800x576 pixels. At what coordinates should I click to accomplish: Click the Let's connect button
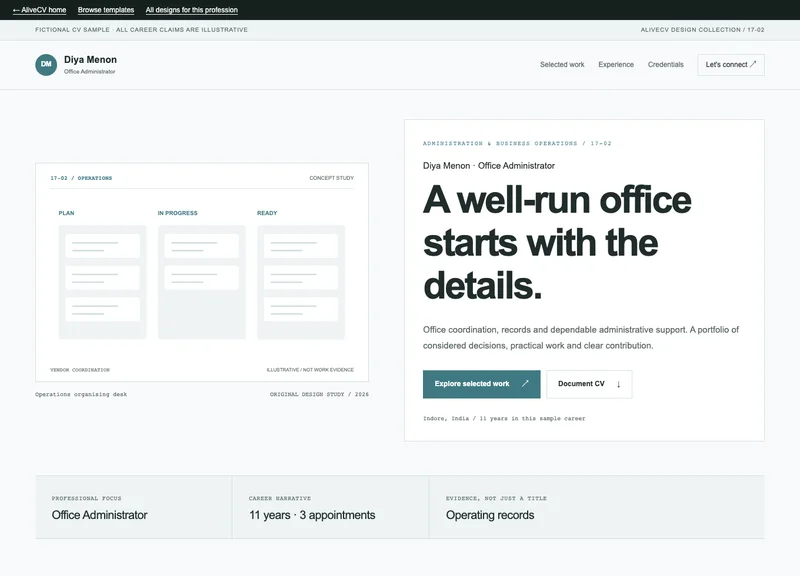(x=731, y=65)
